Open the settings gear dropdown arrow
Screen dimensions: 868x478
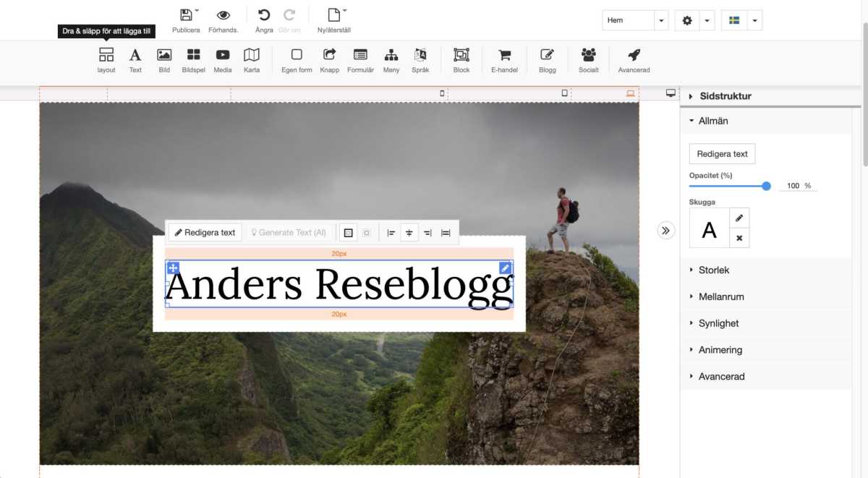coord(708,20)
